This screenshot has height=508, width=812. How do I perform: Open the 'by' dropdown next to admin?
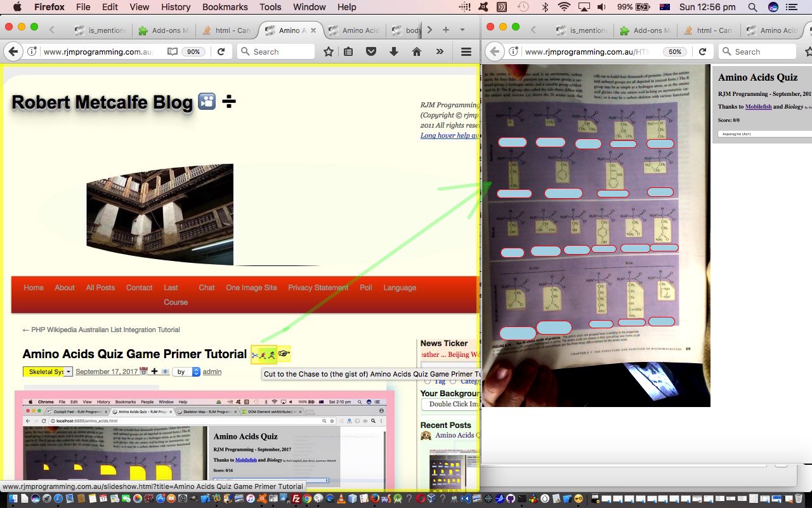click(x=187, y=371)
